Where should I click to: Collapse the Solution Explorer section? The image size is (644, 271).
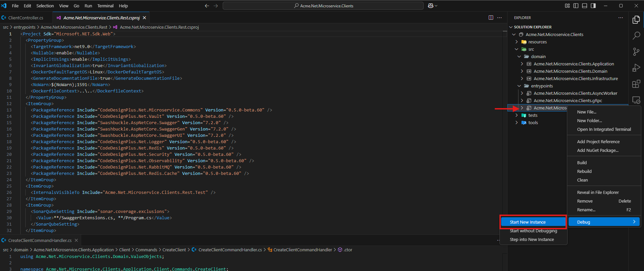(511, 27)
